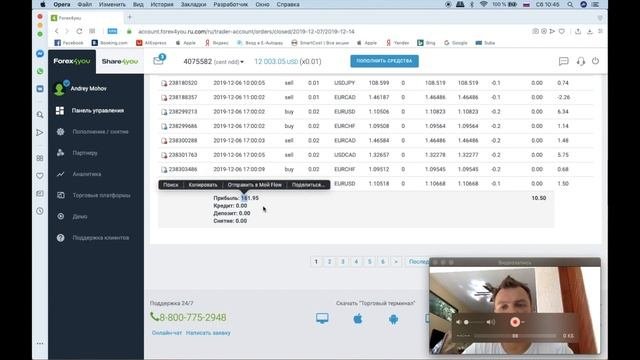Open bookmarks heart in Opera sidebar
The image size is (640, 360).
click(40, 176)
